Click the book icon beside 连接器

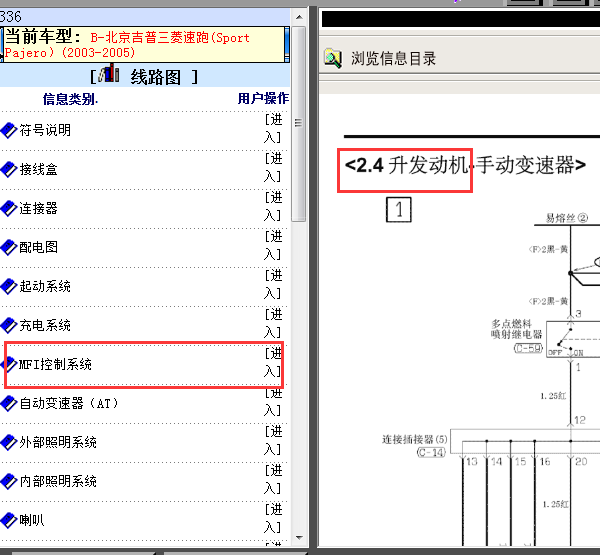8,209
